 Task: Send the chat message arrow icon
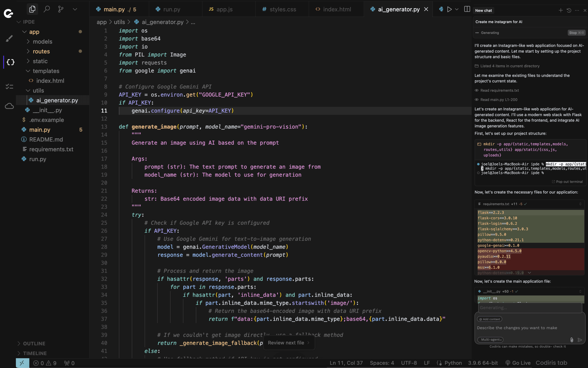[580, 340]
